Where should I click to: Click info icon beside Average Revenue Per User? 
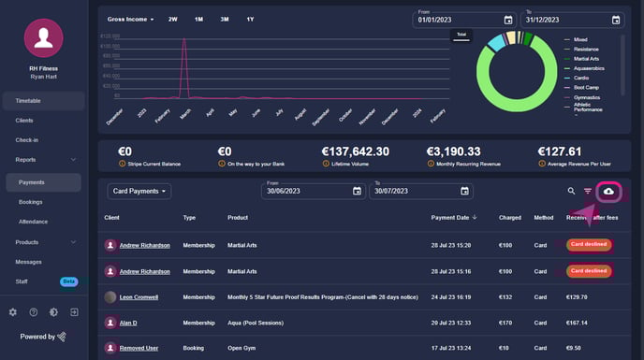[x=542, y=164]
